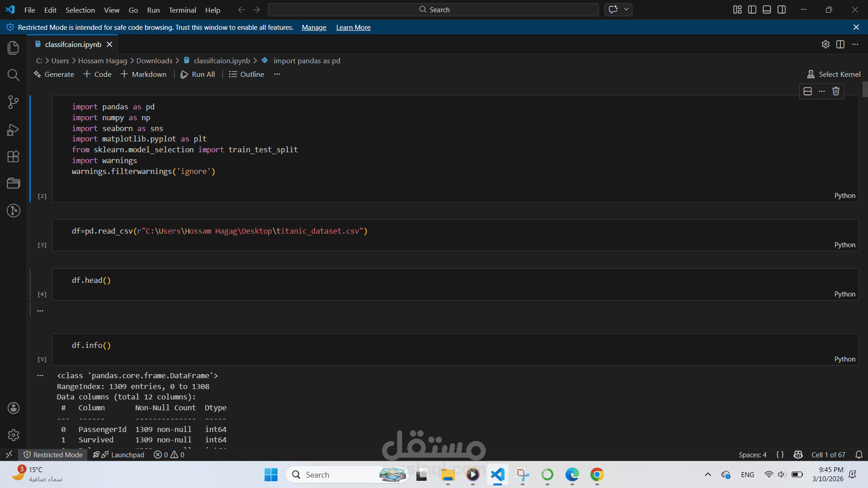Open the Accounts icon in activity bar

coord(14,408)
